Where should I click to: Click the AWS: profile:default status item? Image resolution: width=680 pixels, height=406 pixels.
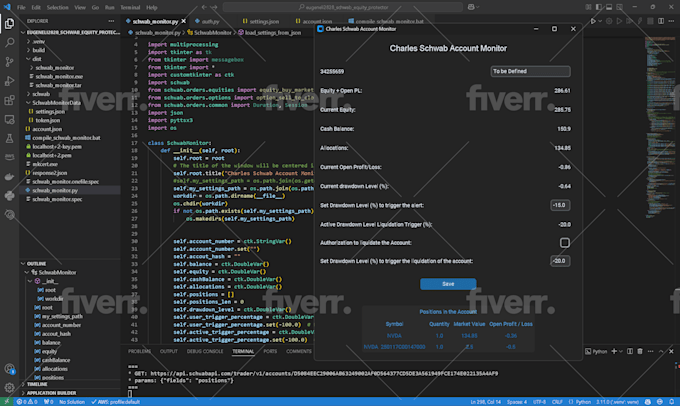[115, 402]
